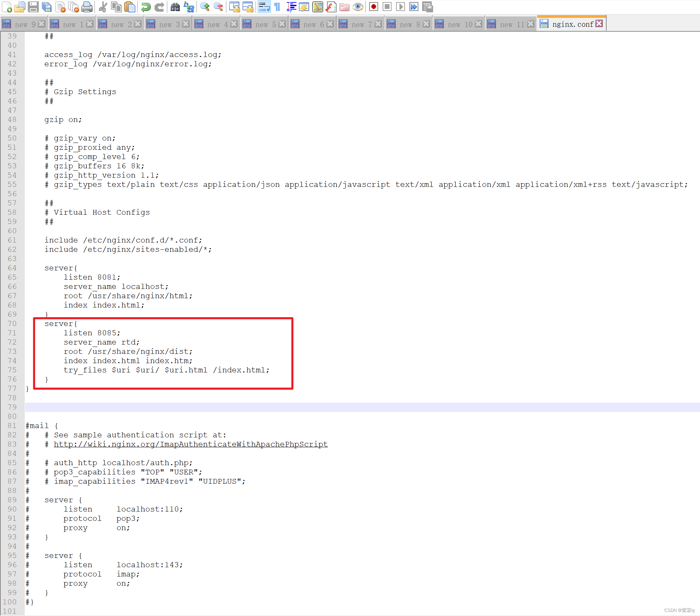The image size is (700, 616).
Task: Close the nginx.conf tab
Action: (599, 23)
